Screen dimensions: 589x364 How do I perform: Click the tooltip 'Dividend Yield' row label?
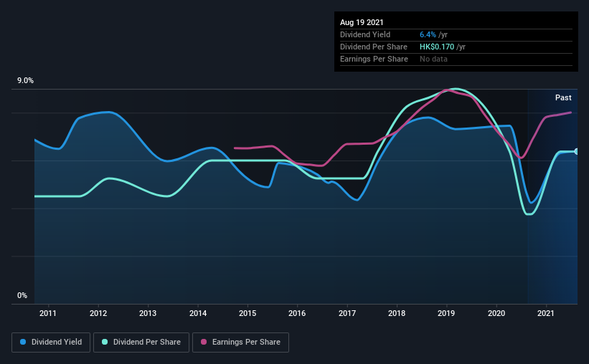(x=365, y=34)
